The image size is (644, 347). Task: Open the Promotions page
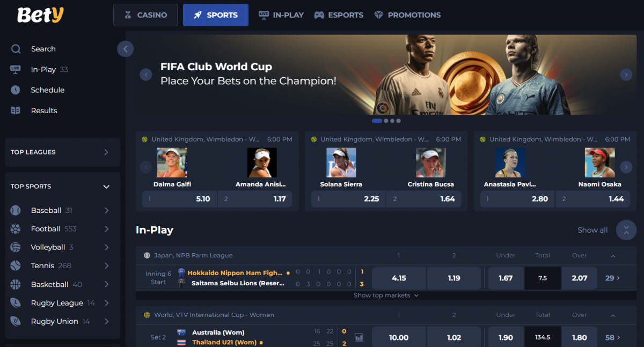[x=407, y=15]
